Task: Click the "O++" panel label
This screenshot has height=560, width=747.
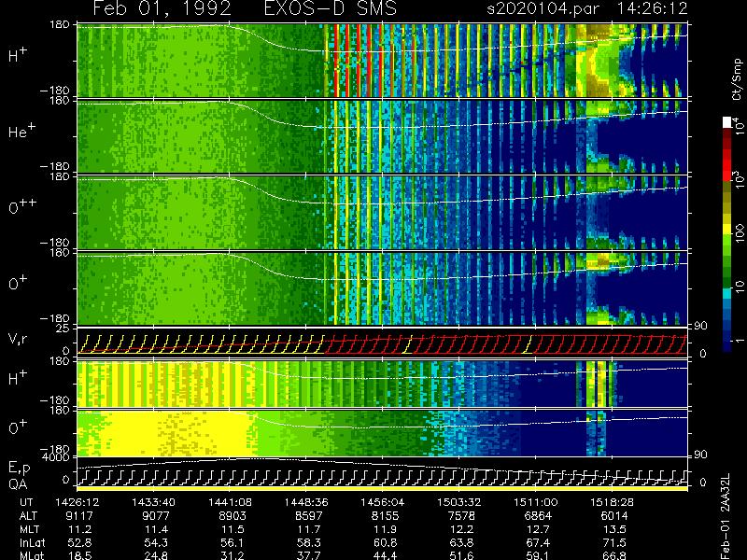Action: tap(21, 206)
